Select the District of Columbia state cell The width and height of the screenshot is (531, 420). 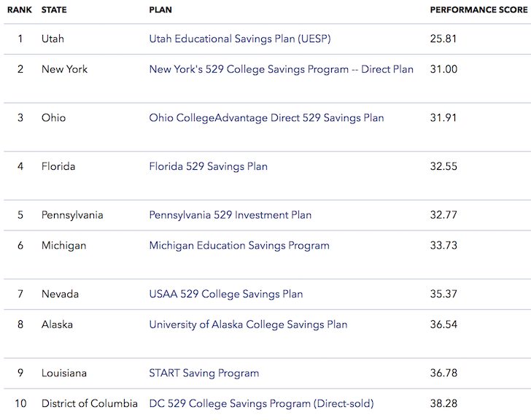point(89,403)
